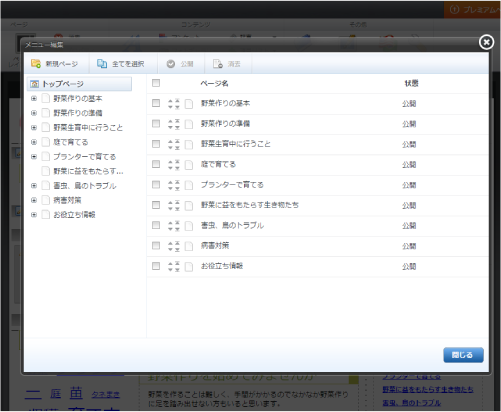The width and height of the screenshot is (501, 412).
Task: Click the 公開 checkmark icon
Action: tap(171, 64)
